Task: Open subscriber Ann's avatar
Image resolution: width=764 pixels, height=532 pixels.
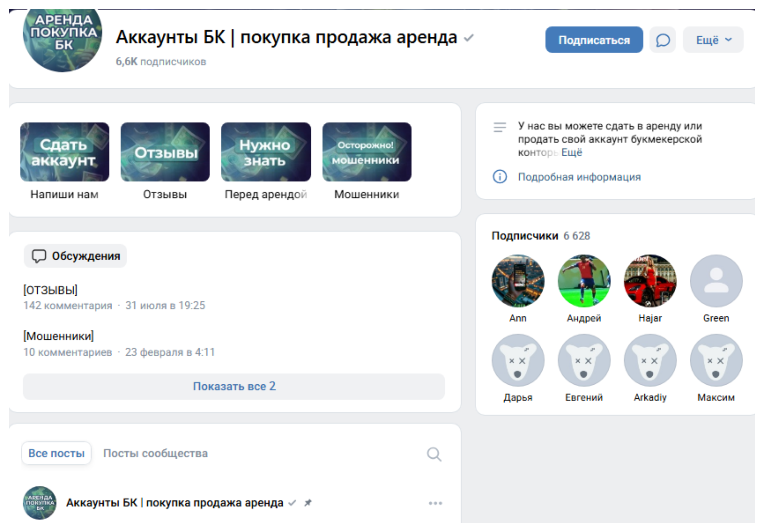Action: click(x=518, y=281)
